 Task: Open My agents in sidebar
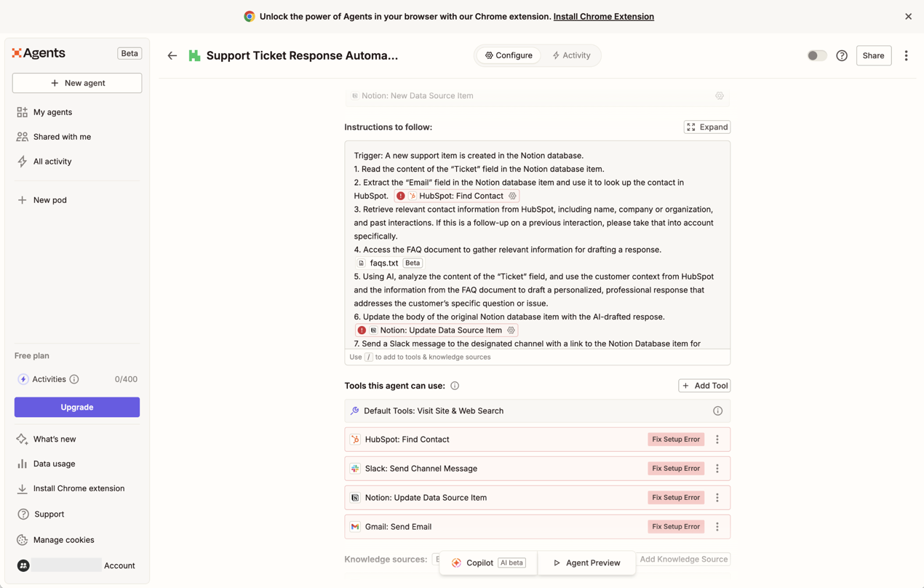[x=52, y=112]
